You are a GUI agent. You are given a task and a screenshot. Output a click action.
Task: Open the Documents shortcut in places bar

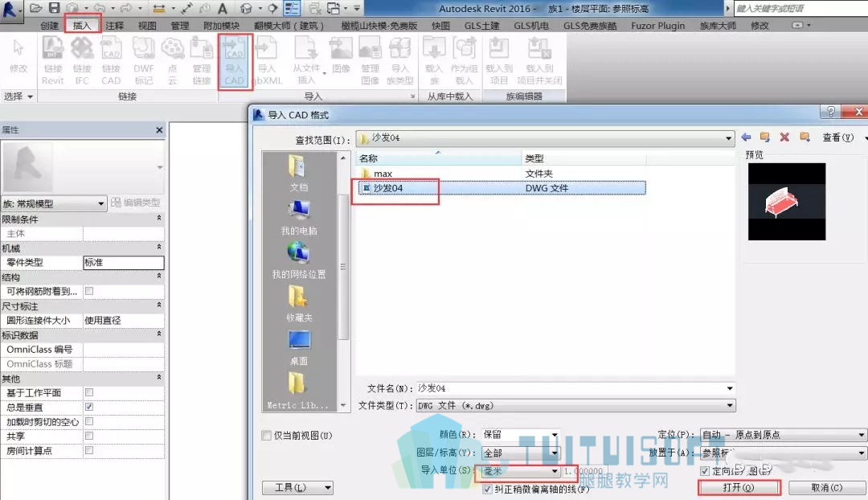click(x=298, y=174)
